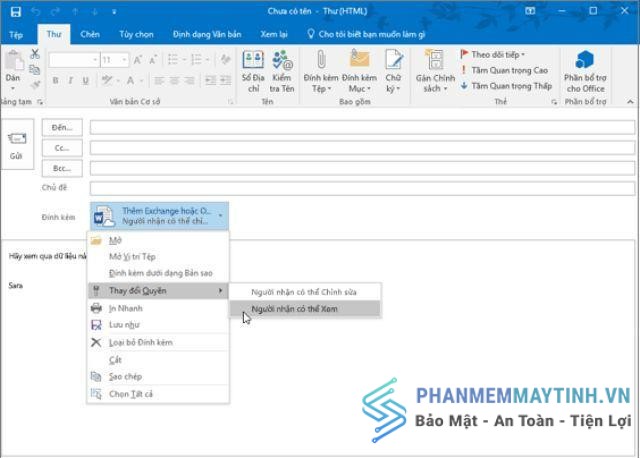Open the Đính kèm Mục attach item dropdown
The height and width of the screenshot is (458, 640).
(359, 71)
